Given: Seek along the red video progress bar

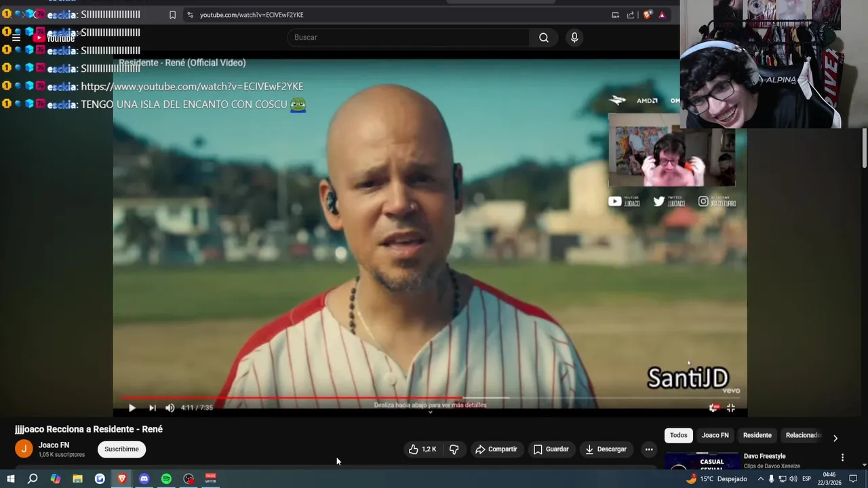Looking at the screenshot, I should (x=434, y=398).
